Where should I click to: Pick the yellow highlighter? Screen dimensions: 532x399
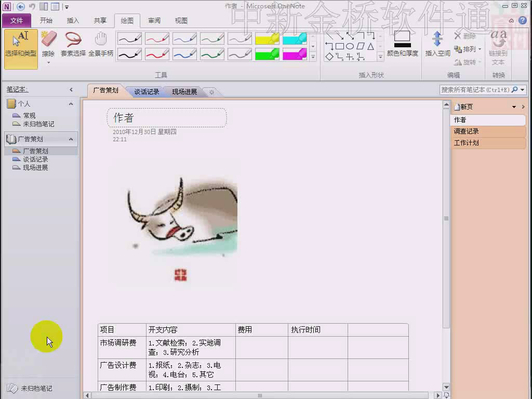(267, 38)
